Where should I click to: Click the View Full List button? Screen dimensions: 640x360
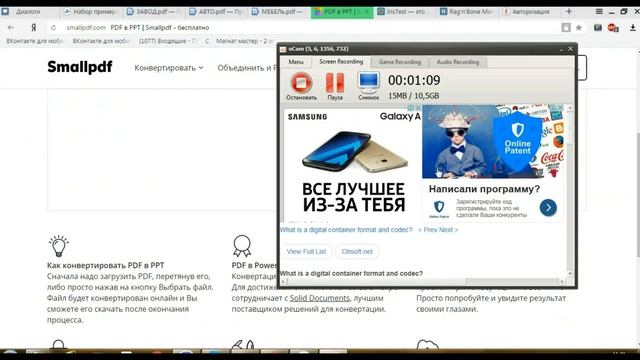pos(306,251)
